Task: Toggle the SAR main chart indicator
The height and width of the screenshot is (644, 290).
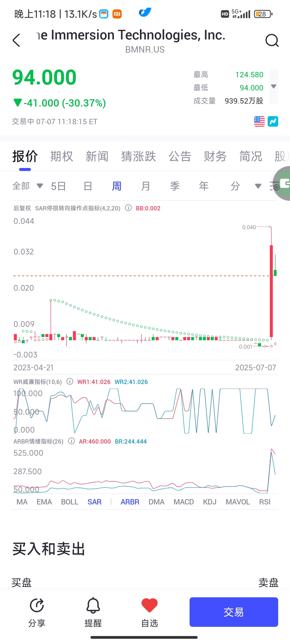Action: tap(95, 502)
